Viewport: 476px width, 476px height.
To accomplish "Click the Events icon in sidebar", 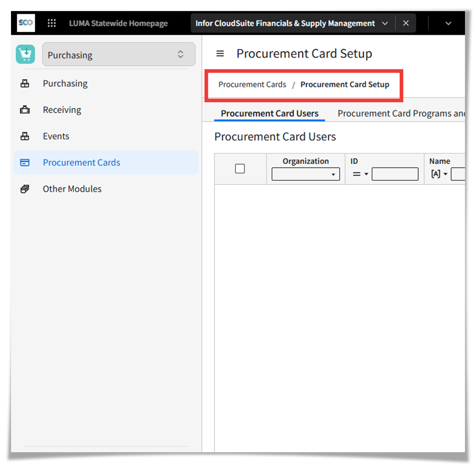I will point(25,136).
